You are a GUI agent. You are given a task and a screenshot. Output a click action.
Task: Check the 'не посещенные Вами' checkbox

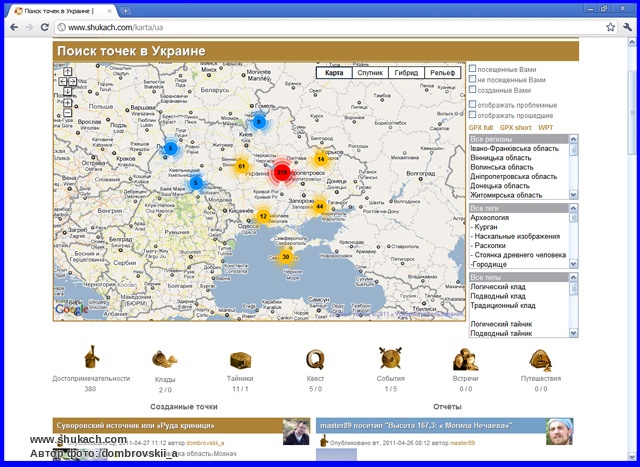point(472,79)
